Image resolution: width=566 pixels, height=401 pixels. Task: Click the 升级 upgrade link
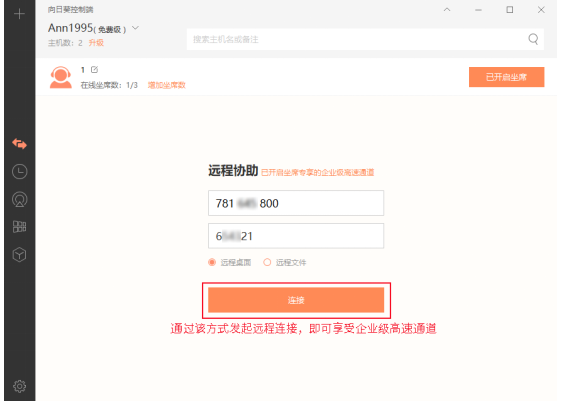[x=96, y=43]
